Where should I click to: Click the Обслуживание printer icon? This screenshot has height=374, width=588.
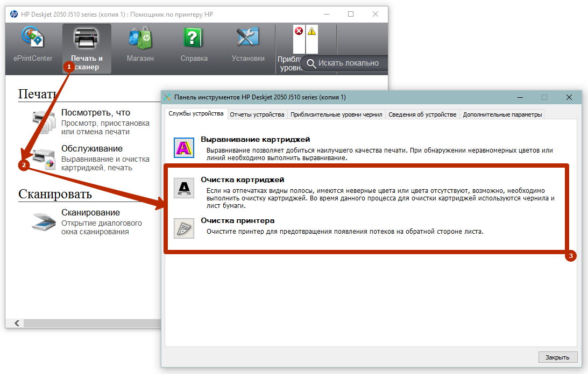(44, 159)
